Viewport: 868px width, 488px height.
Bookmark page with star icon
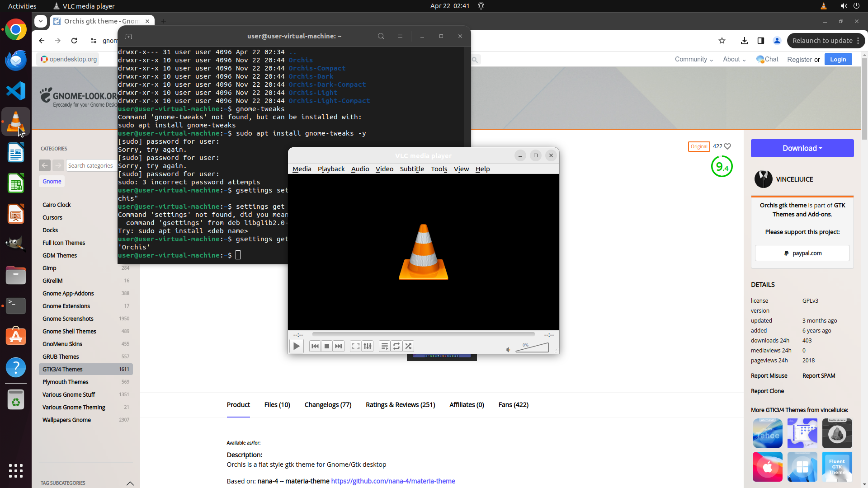(722, 41)
